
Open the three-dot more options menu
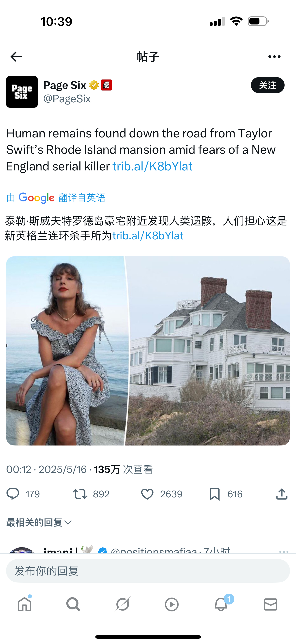274,57
